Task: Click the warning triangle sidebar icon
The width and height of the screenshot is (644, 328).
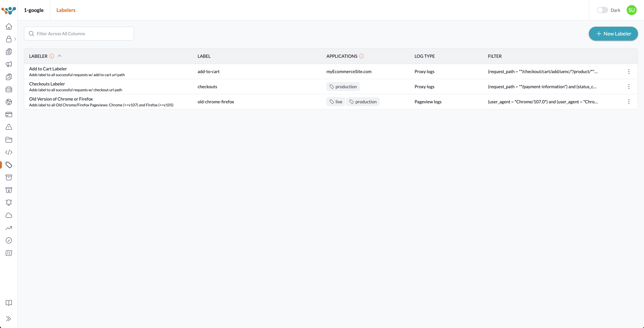Action: 9,127
